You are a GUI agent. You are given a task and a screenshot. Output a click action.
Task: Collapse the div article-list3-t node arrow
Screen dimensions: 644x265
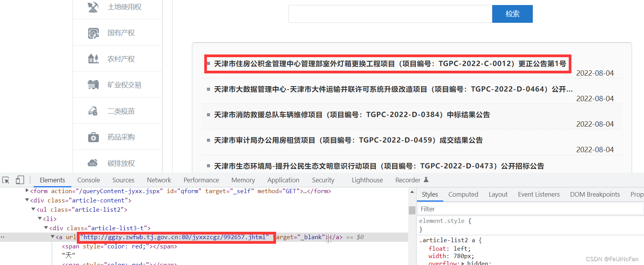(46, 228)
